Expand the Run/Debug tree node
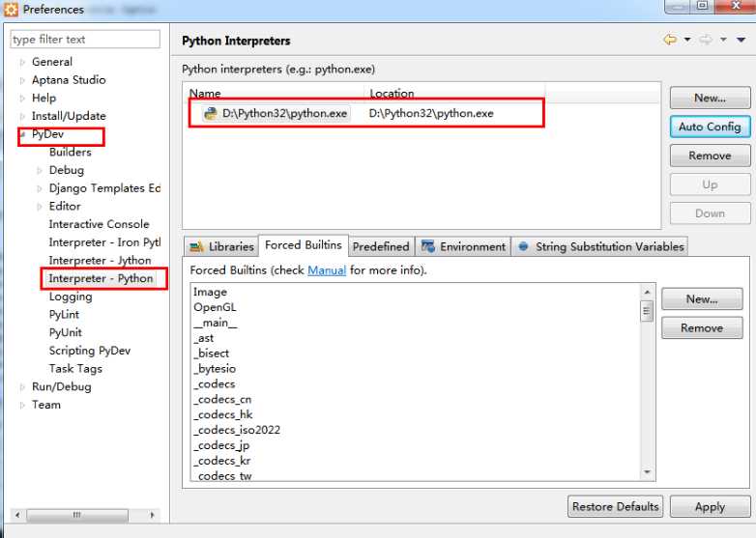 pos(22,386)
